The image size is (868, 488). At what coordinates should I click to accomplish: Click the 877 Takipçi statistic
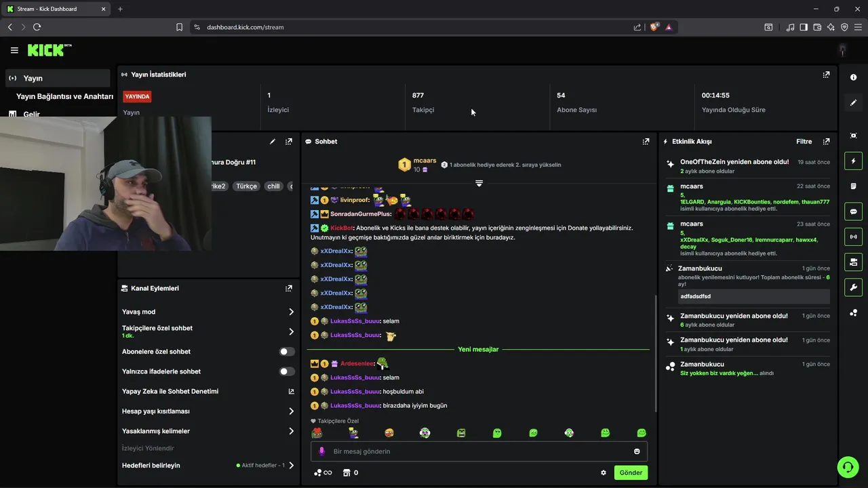pyautogui.click(x=423, y=102)
